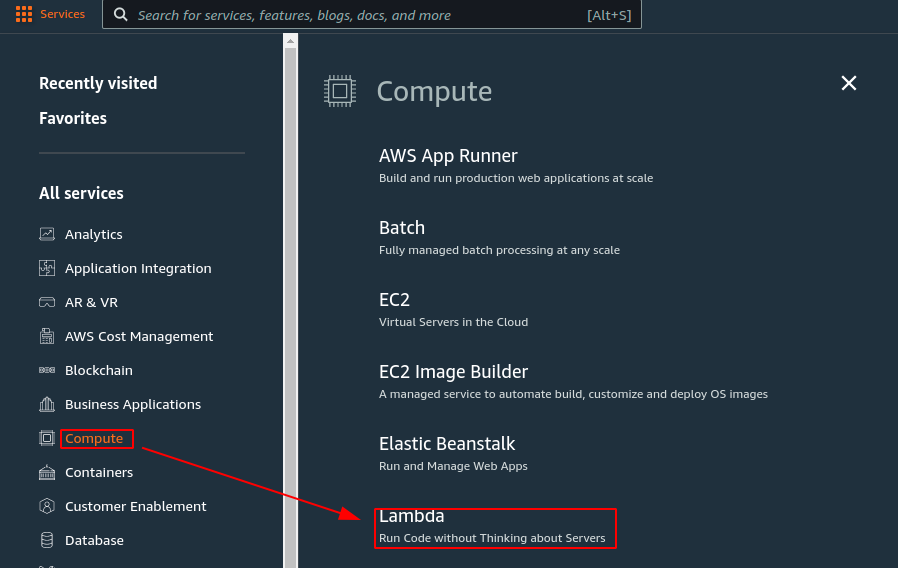This screenshot has height=568, width=898.
Task: Click the Application Integration puzzle icon
Action: point(47,268)
